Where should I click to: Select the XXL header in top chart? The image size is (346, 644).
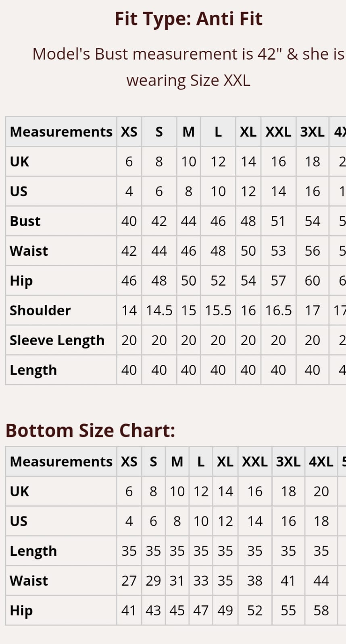coord(278,132)
